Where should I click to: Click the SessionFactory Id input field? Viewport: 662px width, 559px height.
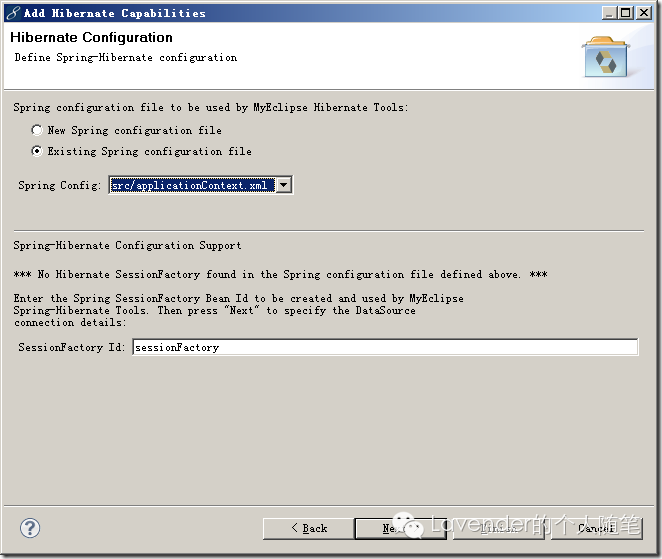pyautogui.click(x=385, y=347)
